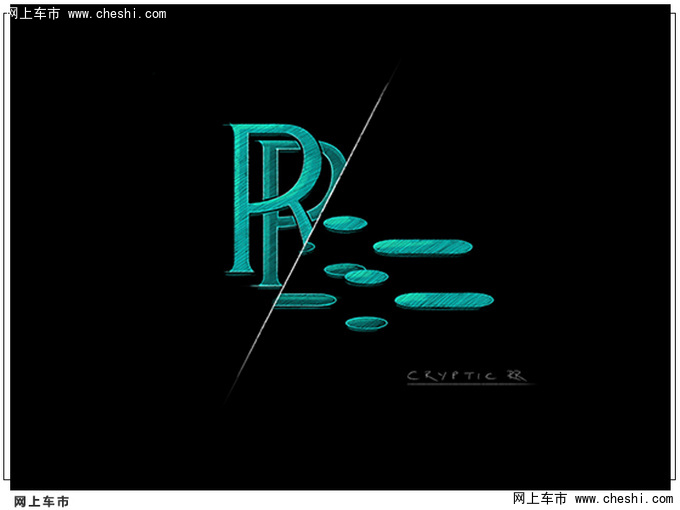
Task: Click the base serif of the monogram's left stem
Action: click(x=239, y=271)
